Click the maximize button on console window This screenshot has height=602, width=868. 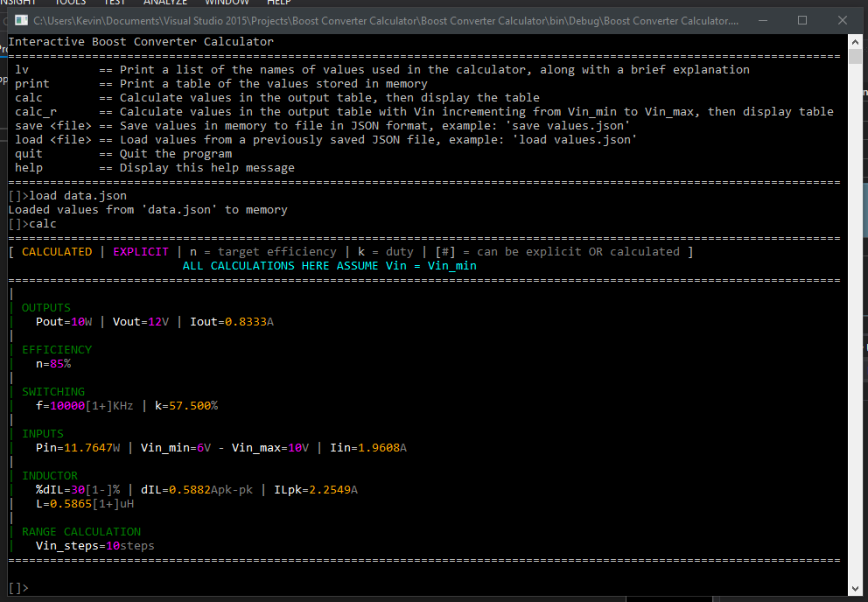801,19
